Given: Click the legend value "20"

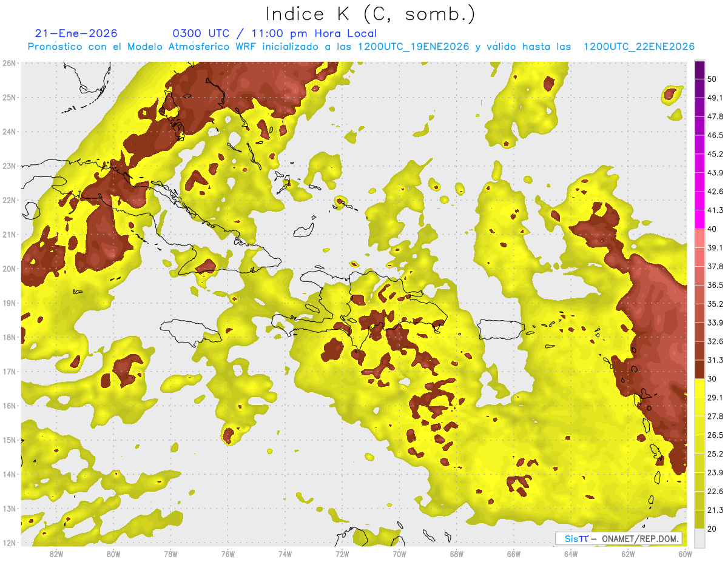Looking at the screenshot, I should point(713,529).
